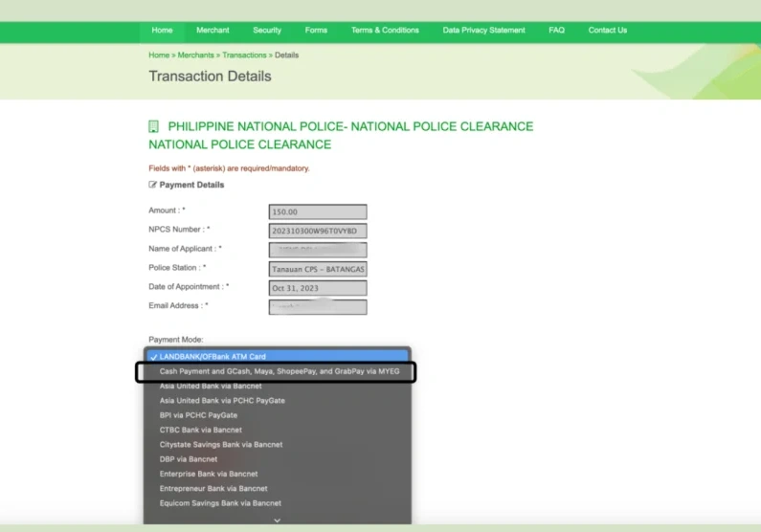This screenshot has height=532, width=761.
Task: Open the Forms menu item
Action: [316, 30]
